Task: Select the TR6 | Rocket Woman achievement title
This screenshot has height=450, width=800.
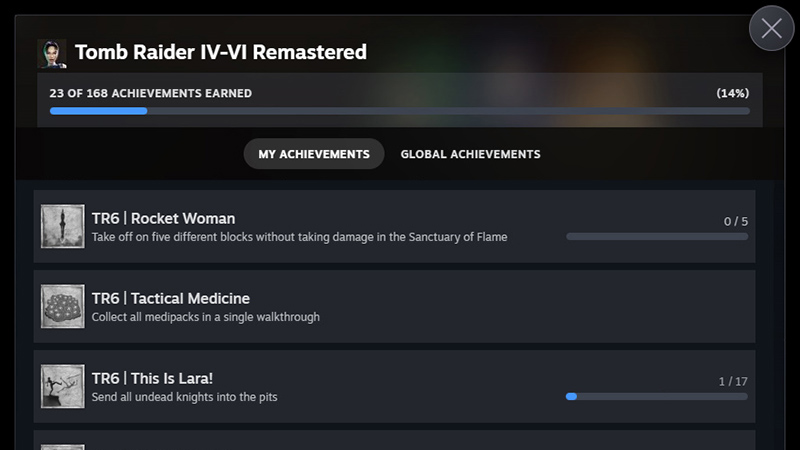Action: [x=163, y=218]
